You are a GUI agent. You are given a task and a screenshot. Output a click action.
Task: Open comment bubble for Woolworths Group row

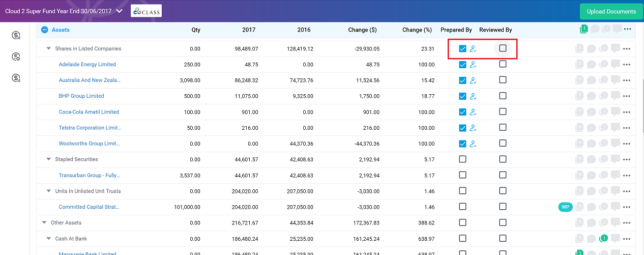(x=592, y=144)
